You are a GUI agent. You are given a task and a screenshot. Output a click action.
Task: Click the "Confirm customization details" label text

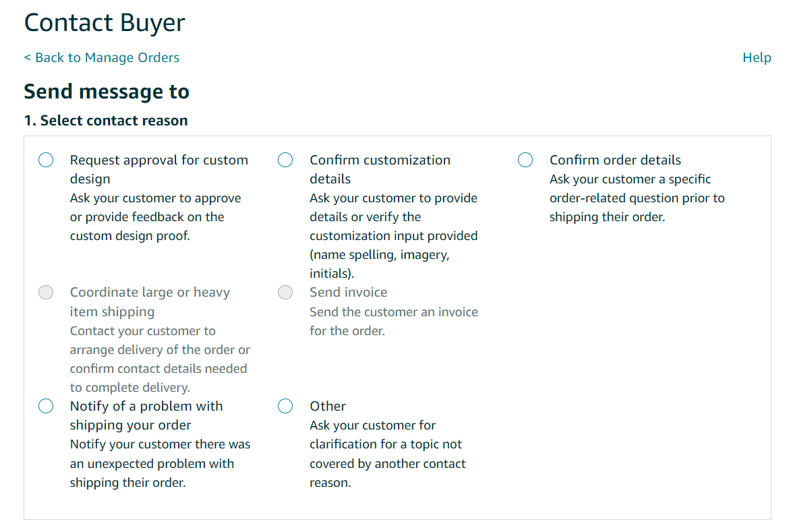380,169
